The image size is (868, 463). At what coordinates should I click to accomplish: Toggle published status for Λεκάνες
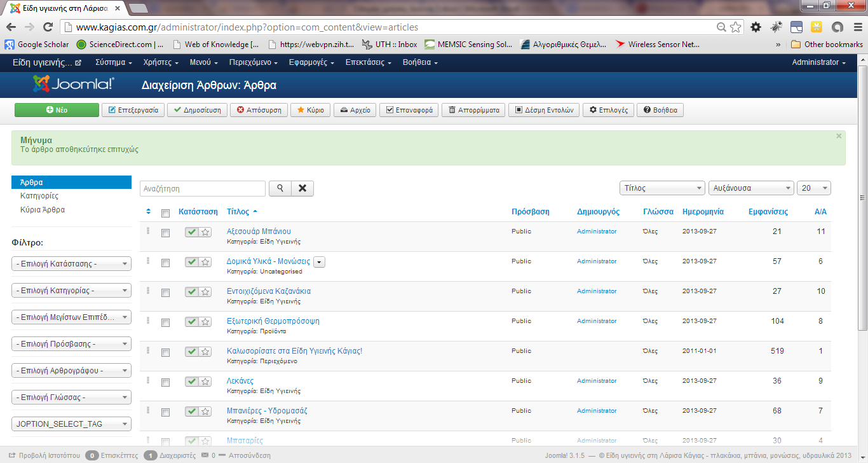(192, 382)
